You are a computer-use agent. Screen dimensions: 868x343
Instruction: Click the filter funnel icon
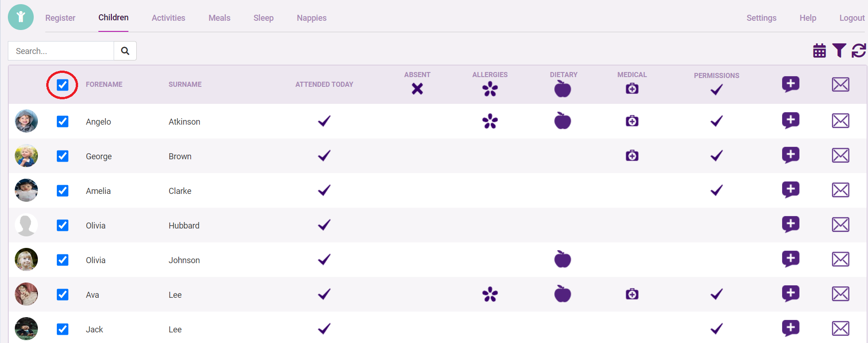tap(839, 50)
